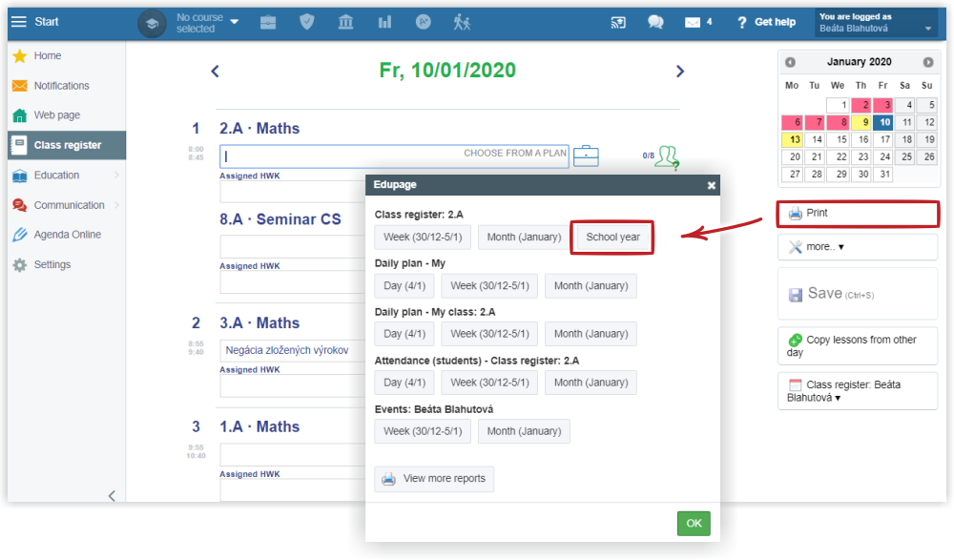The height and width of the screenshot is (560, 954).
Task: Select Class register in sidebar
Action: click(67, 145)
